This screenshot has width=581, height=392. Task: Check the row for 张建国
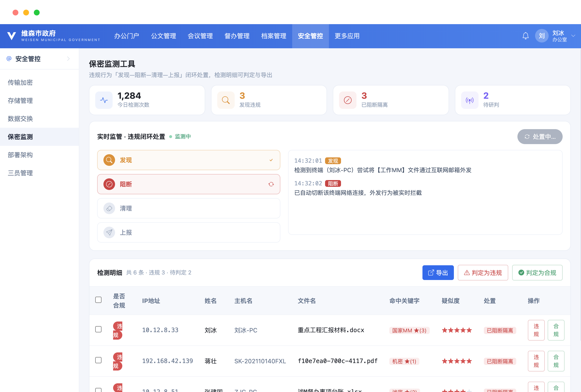tap(98, 390)
